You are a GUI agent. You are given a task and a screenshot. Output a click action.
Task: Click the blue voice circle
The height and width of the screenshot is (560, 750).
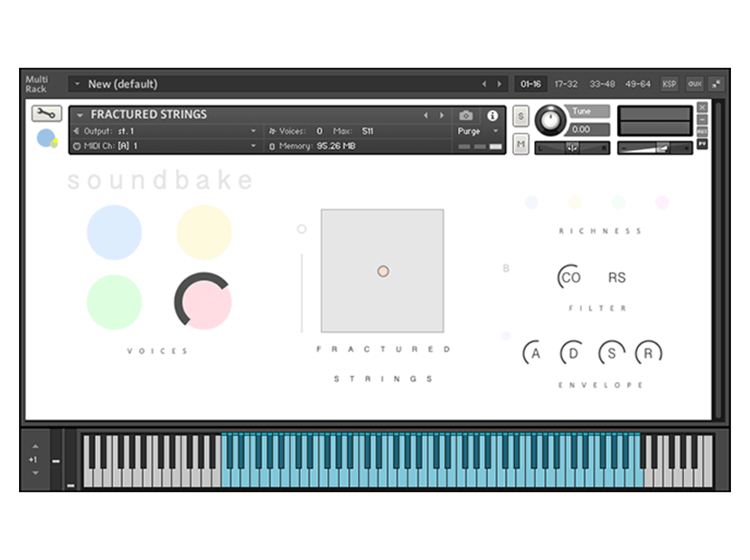pos(115,232)
